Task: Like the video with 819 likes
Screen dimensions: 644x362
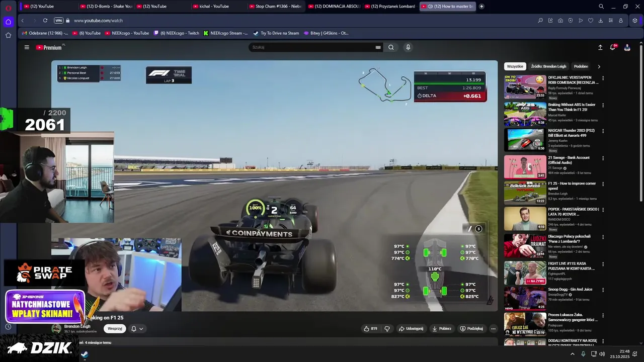Action: (x=370, y=329)
